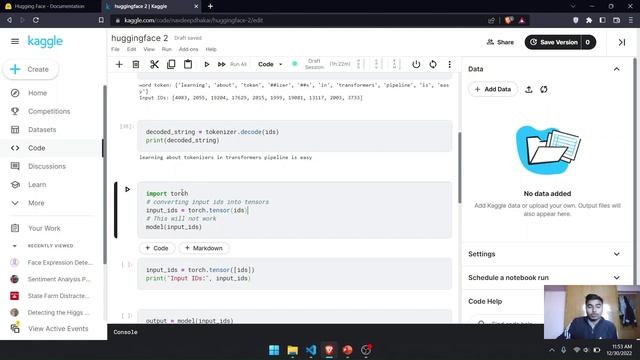Open the View menu
The image size is (640, 360).
(x=149, y=49)
